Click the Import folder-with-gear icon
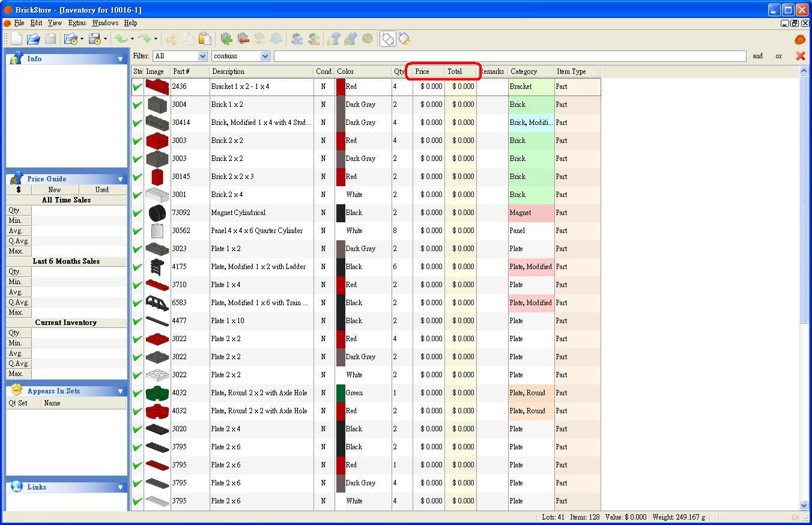 click(x=70, y=39)
